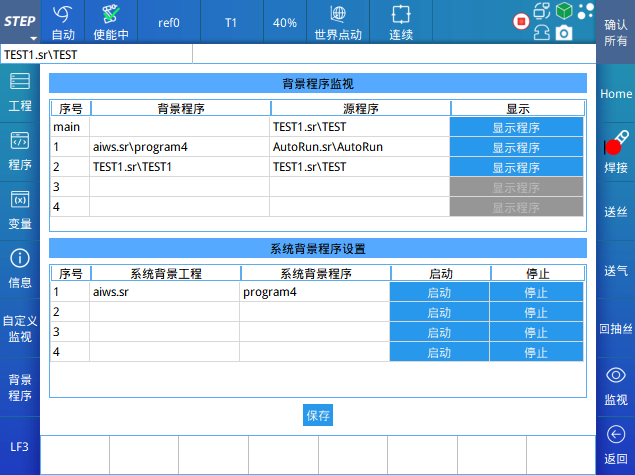Open the 世界点动 jog coordinate selector

pyautogui.click(x=338, y=21)
